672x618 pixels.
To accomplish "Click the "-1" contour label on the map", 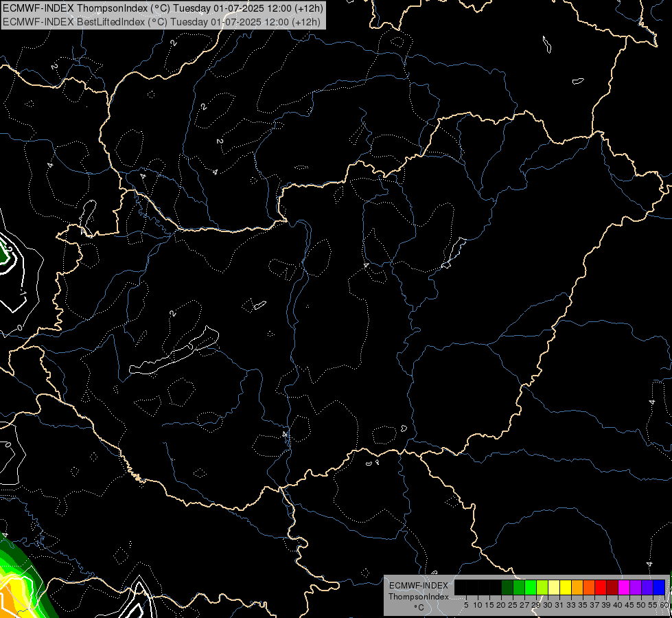I will coord(23,293).
